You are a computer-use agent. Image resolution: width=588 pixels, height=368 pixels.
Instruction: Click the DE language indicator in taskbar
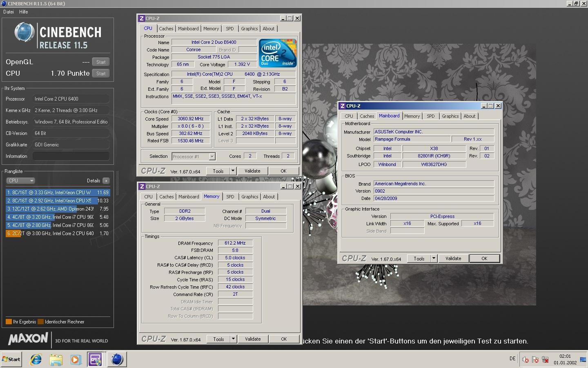tap(512, 359)
